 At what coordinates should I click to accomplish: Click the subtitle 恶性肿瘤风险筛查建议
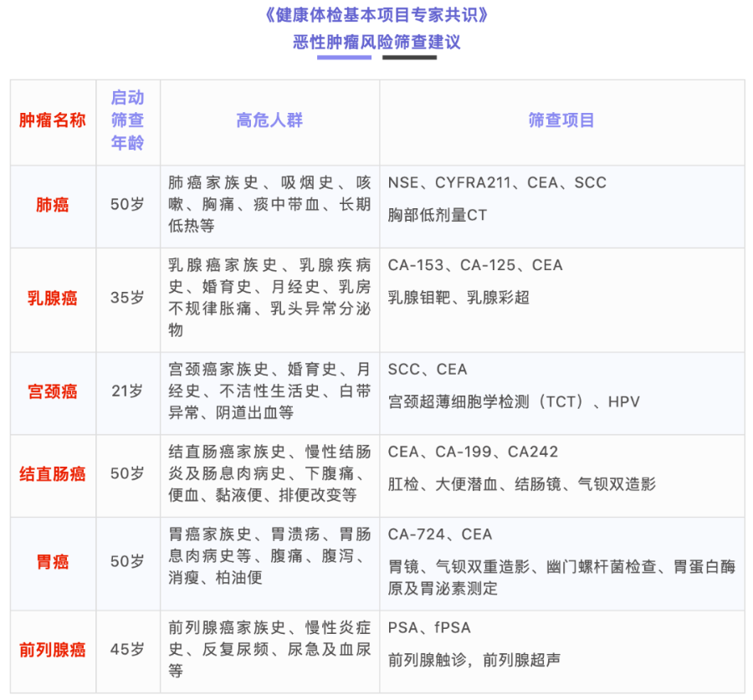(x=376, y=43)
